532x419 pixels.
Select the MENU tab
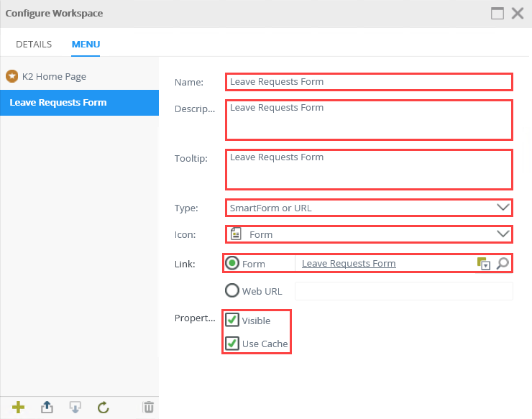(86, 44)
